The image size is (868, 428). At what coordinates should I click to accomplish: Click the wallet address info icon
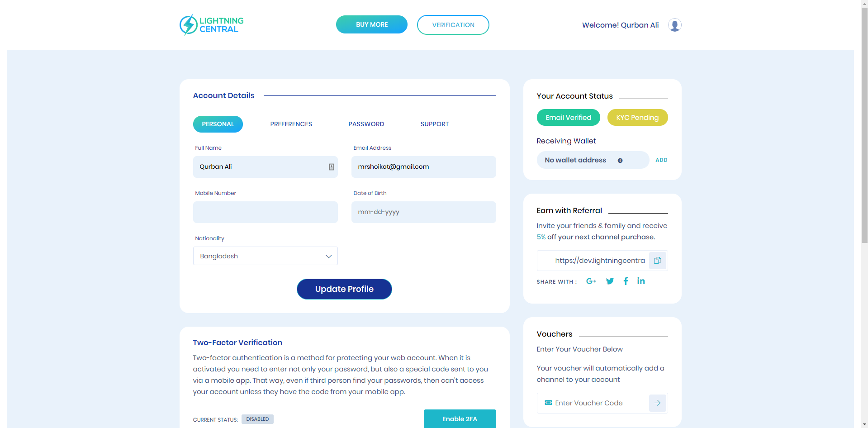(620, 161)
